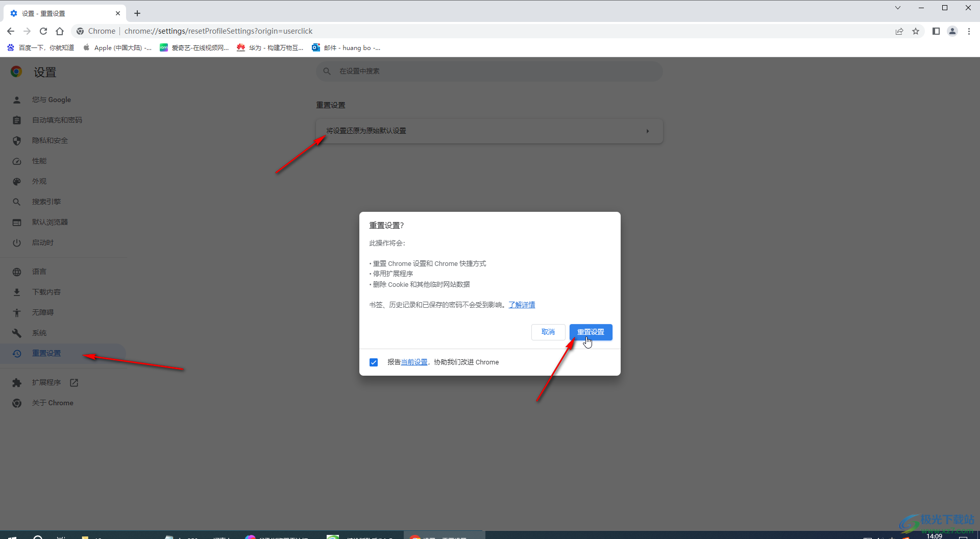
Task: Click the 默认浏览器 sidebar icon
Action: pos(17,222)
